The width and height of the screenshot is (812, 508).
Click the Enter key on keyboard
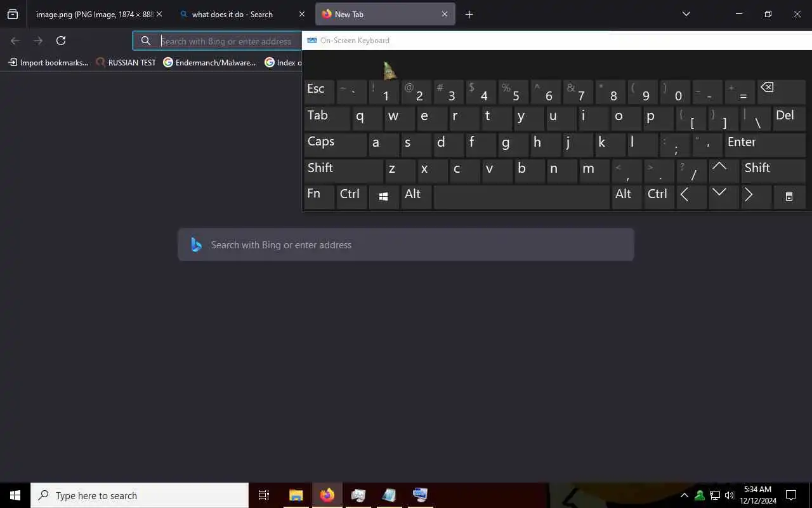[x=765, y=145]
